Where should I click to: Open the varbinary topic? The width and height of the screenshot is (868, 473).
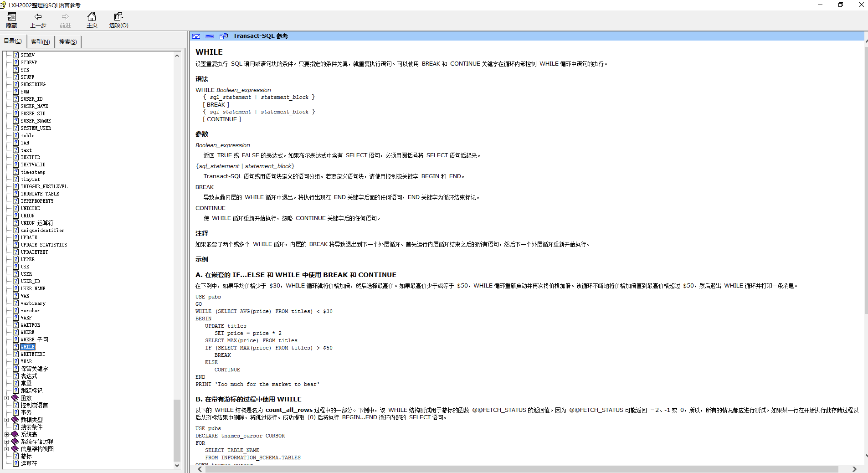click(33, 303)
